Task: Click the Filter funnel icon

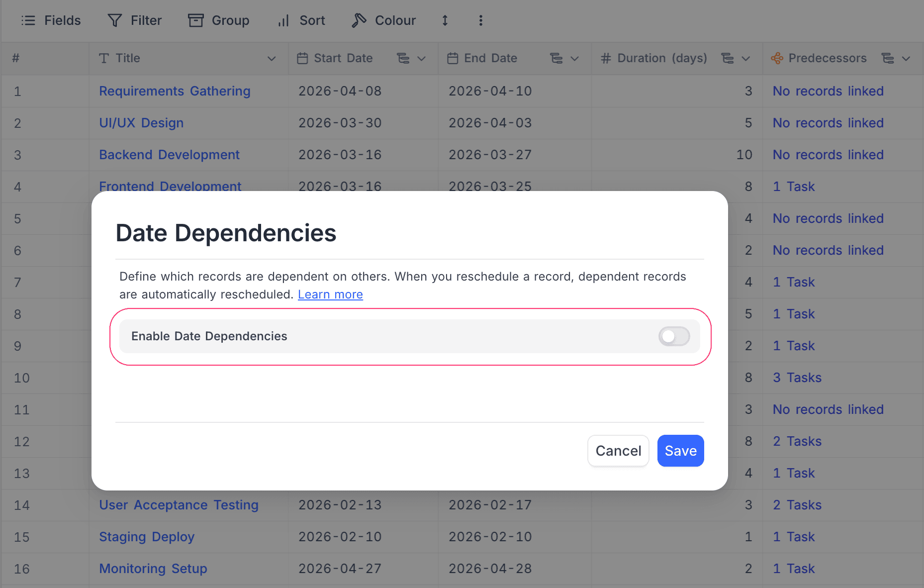Action: click(115, 20)
